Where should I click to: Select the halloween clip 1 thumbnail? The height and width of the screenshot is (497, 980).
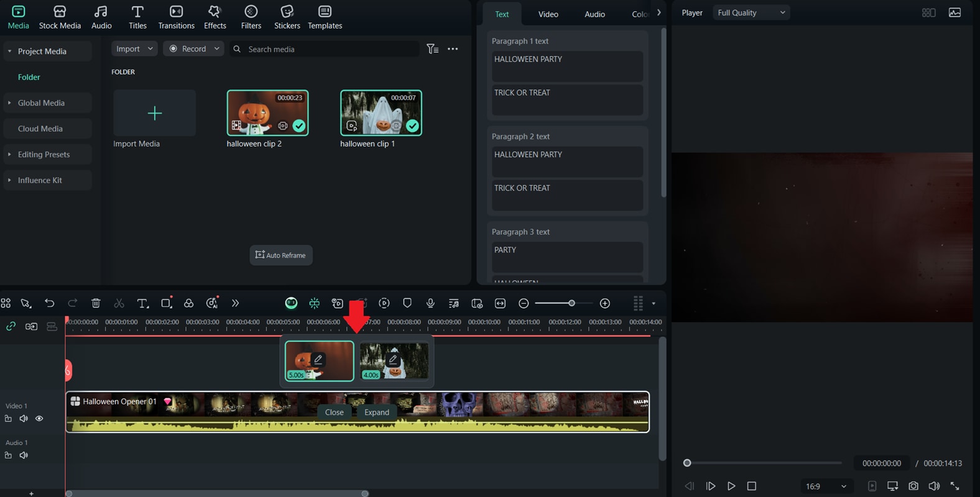(381, 112)
